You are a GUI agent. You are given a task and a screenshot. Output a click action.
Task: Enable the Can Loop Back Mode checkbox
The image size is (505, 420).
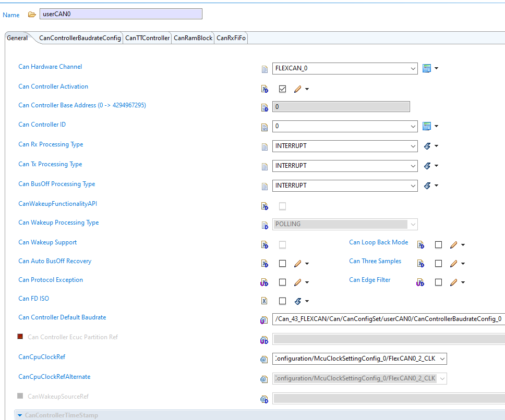[x=438, y=245]
